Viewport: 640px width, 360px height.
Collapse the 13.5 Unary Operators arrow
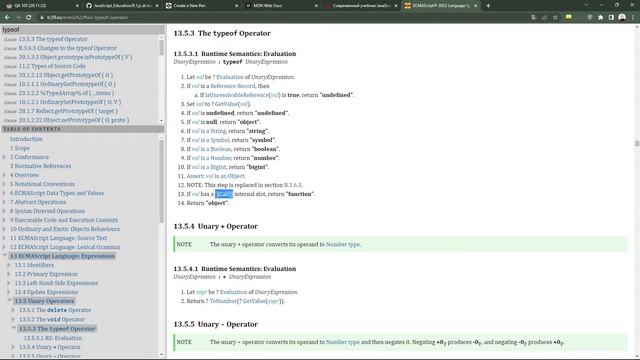[x=9, y=300]
